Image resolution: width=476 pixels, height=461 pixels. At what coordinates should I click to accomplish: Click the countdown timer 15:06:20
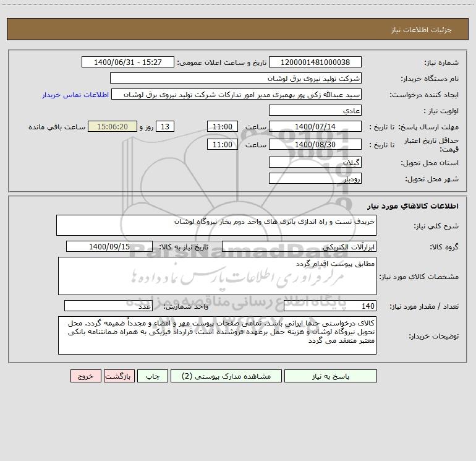[113, 126]
